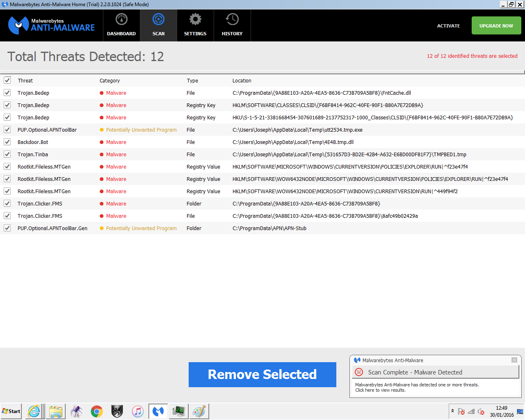Uncheck Trojan.Bedep HKU registry key row
Image resolution: width=525 pixels, height=420 pixels.
coord(7,117)
